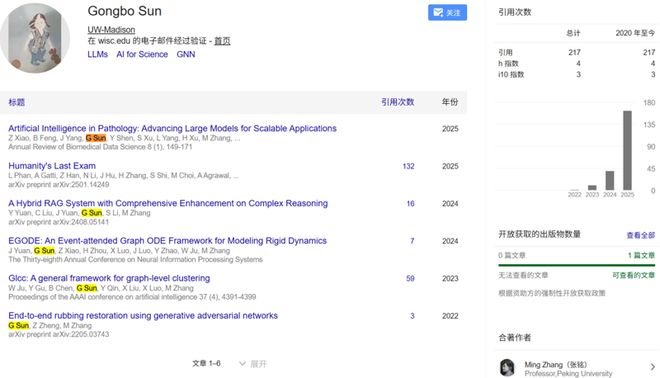Open the 59 citations link for Glcc

tap(410, 279)
